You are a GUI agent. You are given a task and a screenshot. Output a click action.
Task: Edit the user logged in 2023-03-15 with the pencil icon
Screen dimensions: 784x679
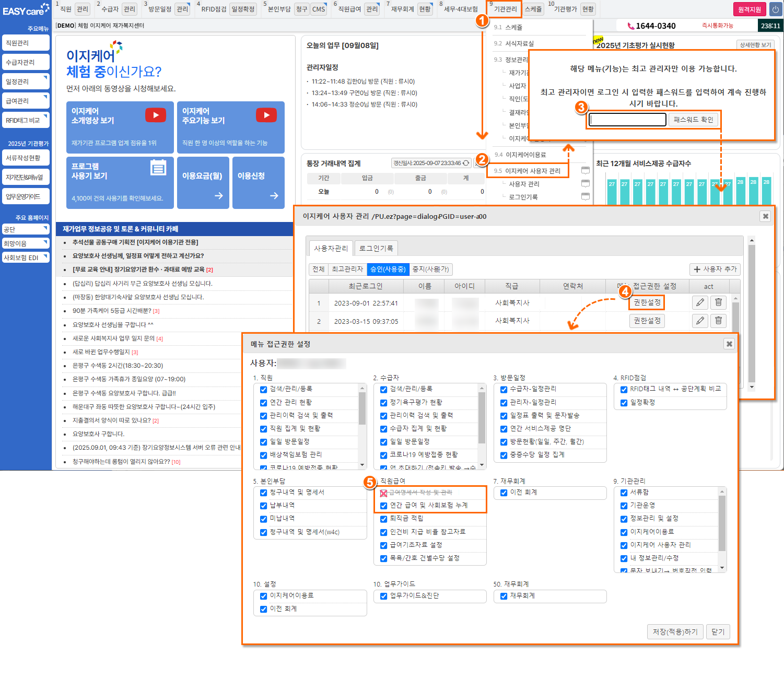click(700, 321)
